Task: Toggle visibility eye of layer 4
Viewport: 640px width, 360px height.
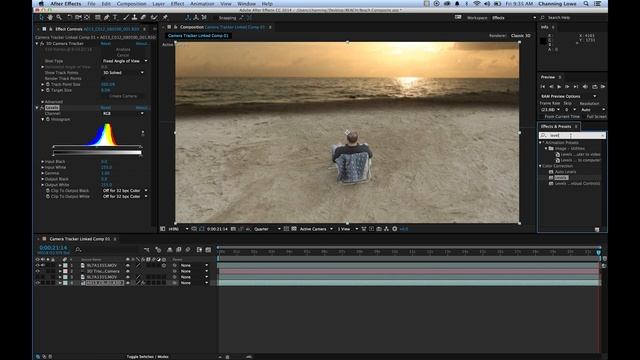Action: point(38,282)
